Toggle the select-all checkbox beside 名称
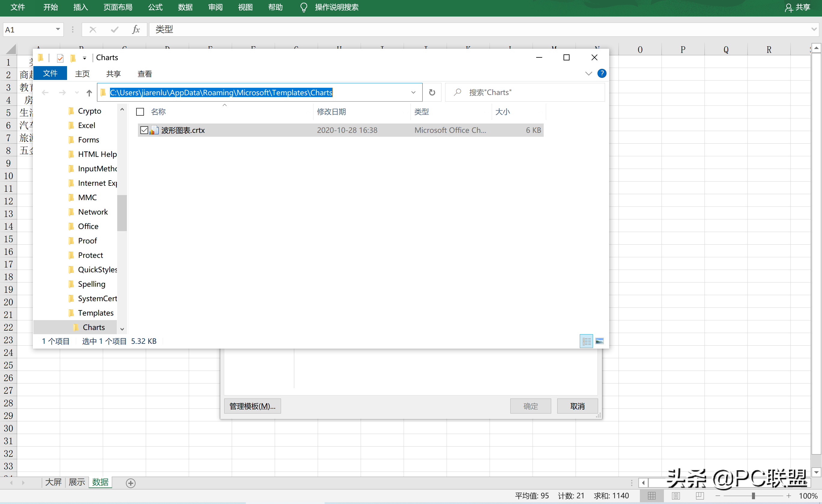 click(x=140, y=112)
